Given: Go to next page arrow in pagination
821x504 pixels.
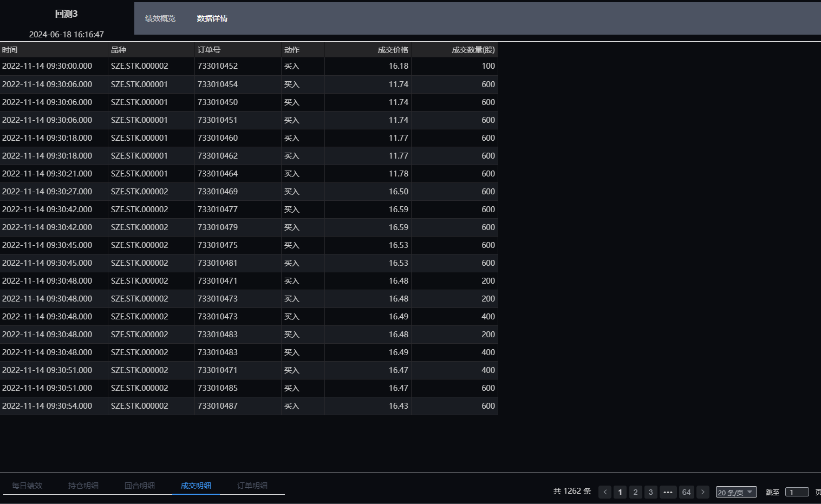Looking at the screenshot, I should tap(702, 492).
